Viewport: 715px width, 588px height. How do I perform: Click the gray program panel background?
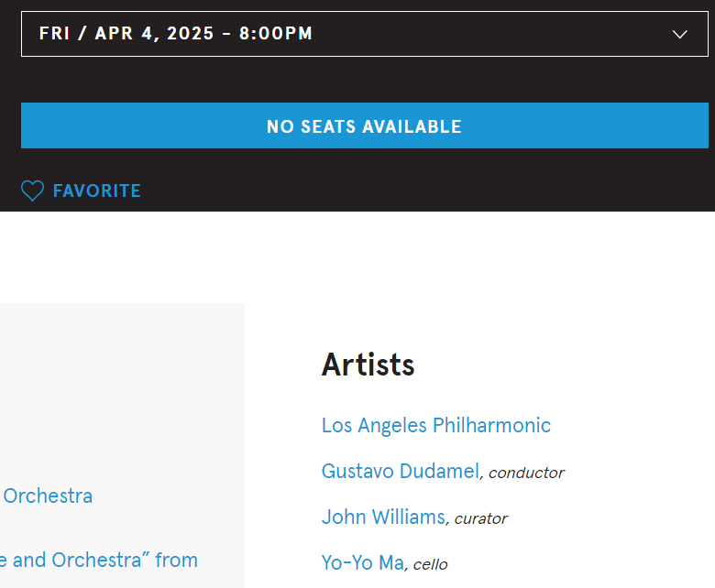[122, 392]
